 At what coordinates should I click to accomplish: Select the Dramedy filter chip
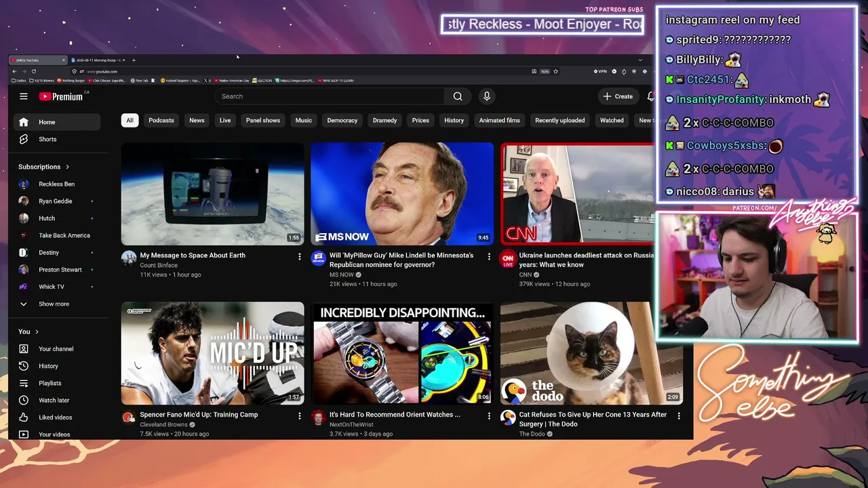click(384, 121)
